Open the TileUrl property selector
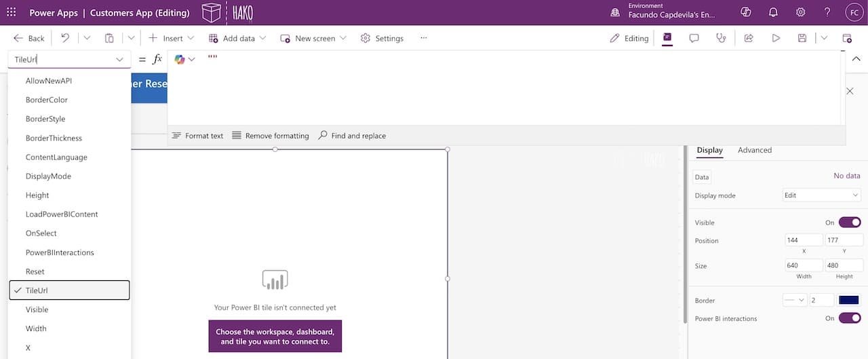 pos(69,59)
